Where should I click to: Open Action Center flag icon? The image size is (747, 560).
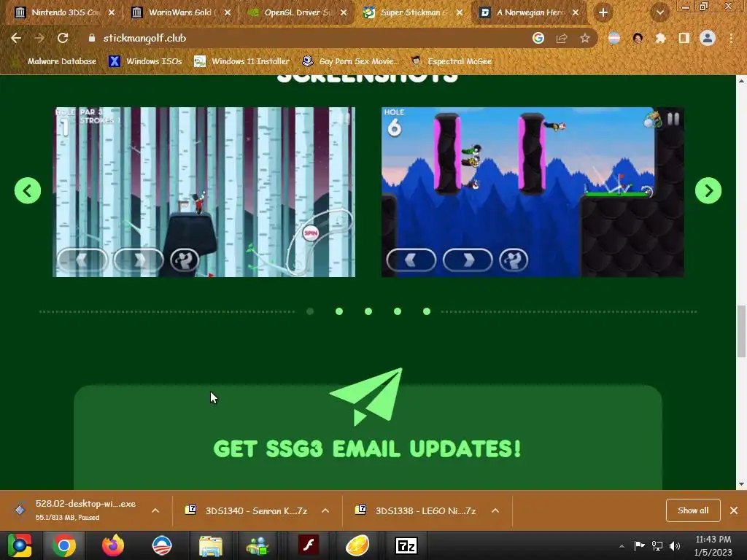click(639, 545)
